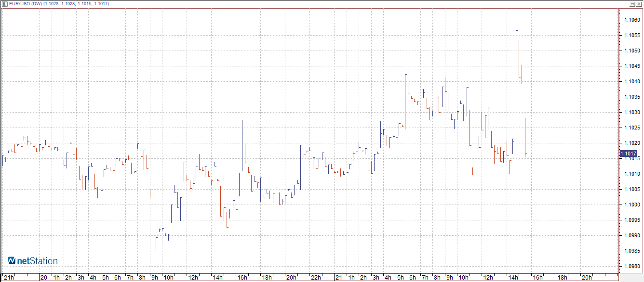
Task: Click the 1.0990 price axis label
Action: [632, 235]
